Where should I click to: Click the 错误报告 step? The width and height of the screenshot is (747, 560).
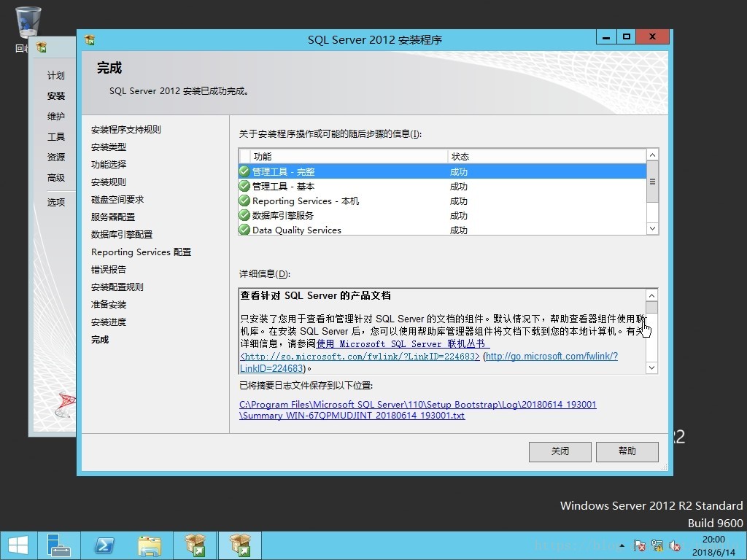[109, 270]
